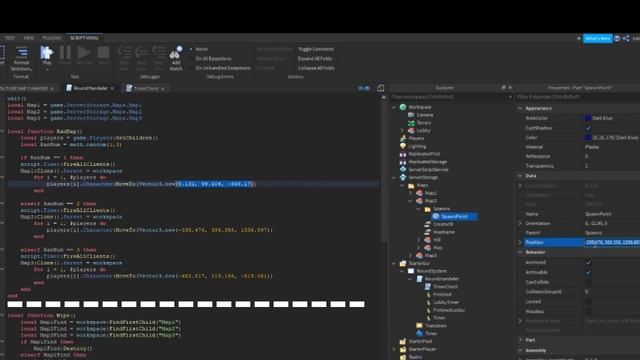Click the Spawns folder icon
This screenshot has height=360, width=640.
click(x=427, y=209)
